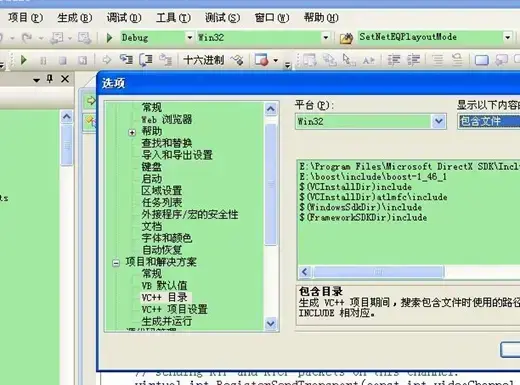Click the Continue play icon in debug toolbar
Image resolution: width=520 pixels, height=385 pixels.
click(23, 60)
